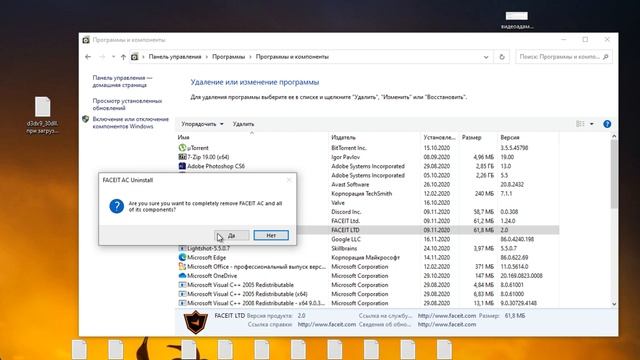The height and width of the screenshot is (360, 640).
Task: Refresh the Programs and Features list
Action: [x=502, y=57]
